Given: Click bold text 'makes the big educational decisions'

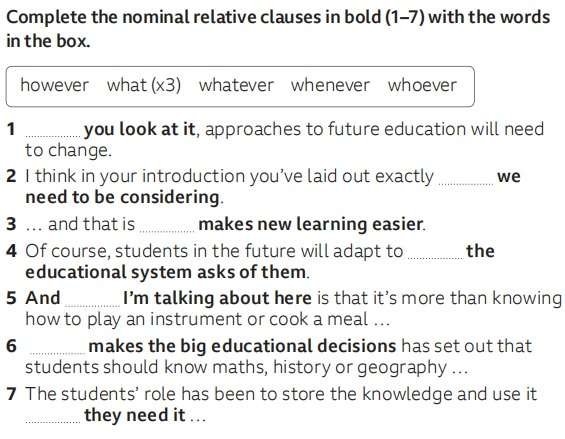Looking at the screenshot, I should [243, 346].
